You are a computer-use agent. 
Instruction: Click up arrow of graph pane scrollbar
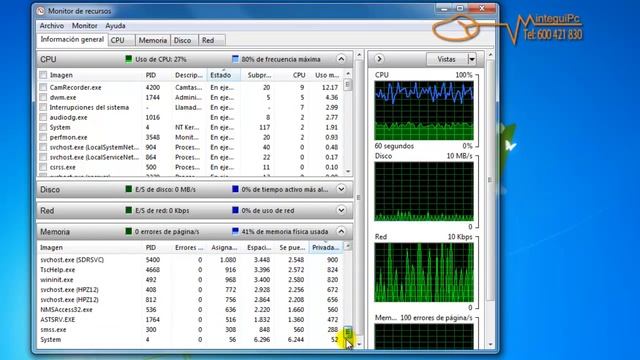[491, 54]
